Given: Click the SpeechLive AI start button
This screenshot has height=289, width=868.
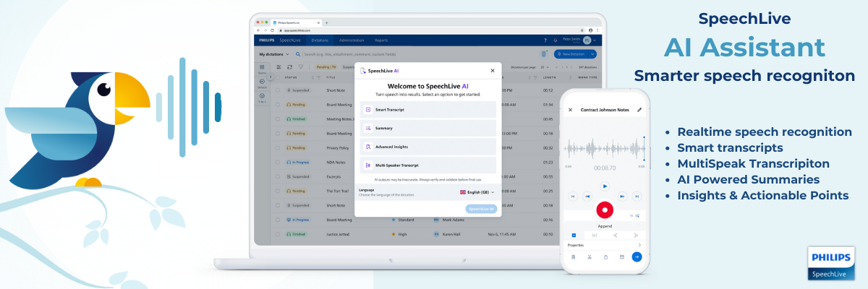Looking at the screenshot, I should tap(481, 209).
